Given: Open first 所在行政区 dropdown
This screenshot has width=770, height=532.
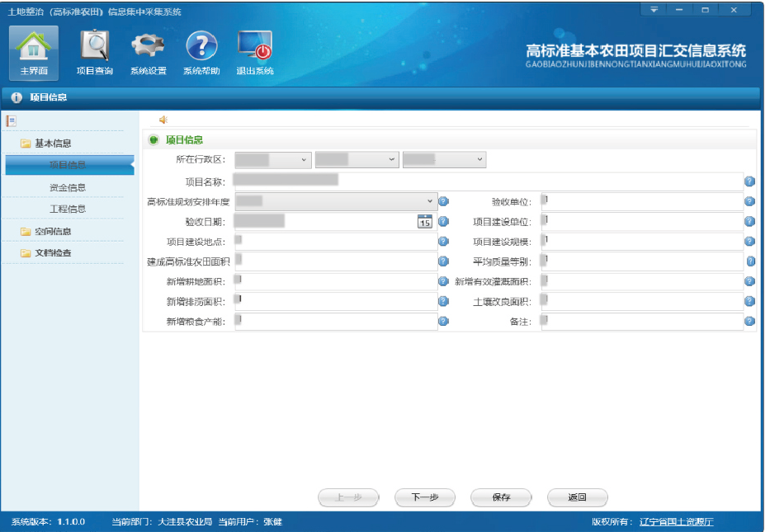Looking at the screenshot, I should pos(273,160).
